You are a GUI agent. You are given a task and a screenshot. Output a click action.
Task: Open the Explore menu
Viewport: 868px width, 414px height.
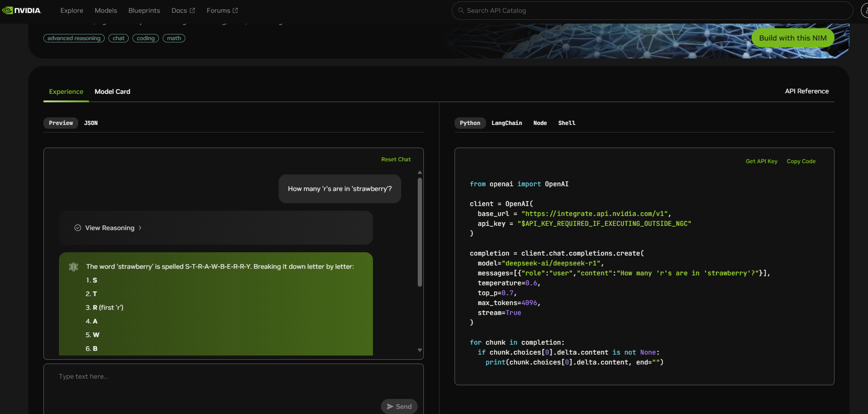(x=72, y=10)
